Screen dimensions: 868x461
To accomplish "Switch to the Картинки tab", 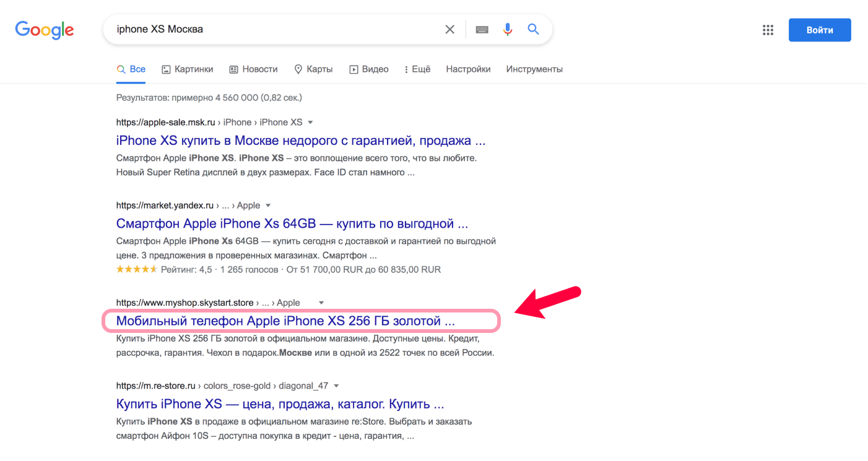I will pyautogui.click(x=187, y=69).
